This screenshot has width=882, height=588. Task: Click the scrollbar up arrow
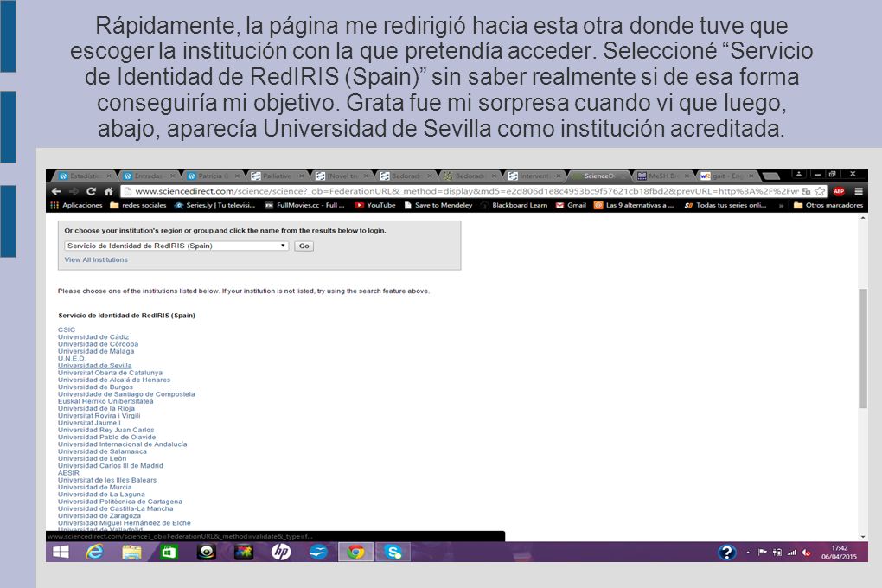[x=863, y=218]
